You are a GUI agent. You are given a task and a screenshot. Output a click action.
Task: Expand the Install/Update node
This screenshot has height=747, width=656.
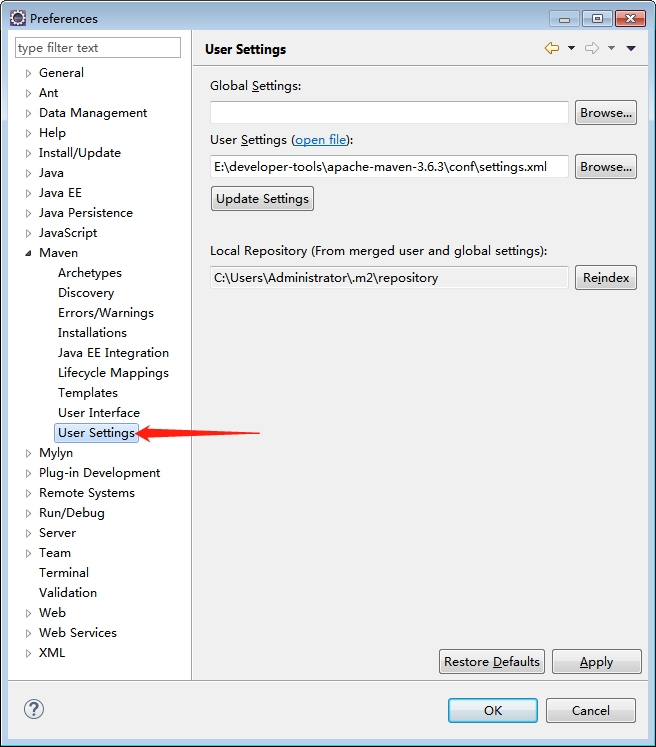pos(28,153)
